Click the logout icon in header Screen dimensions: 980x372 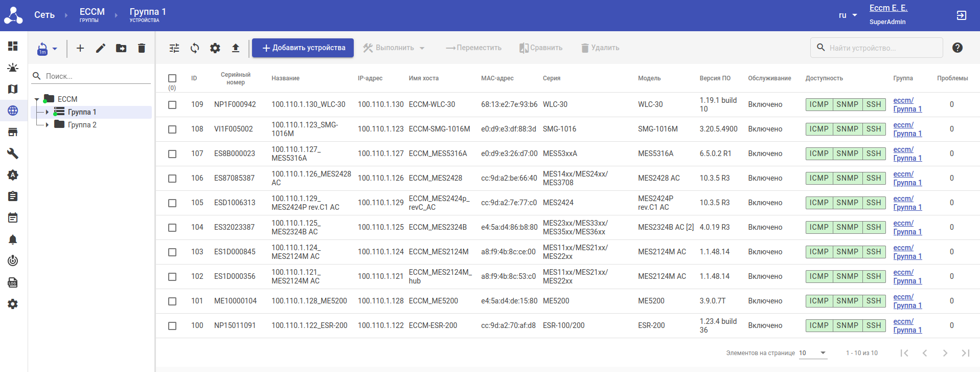961,15
